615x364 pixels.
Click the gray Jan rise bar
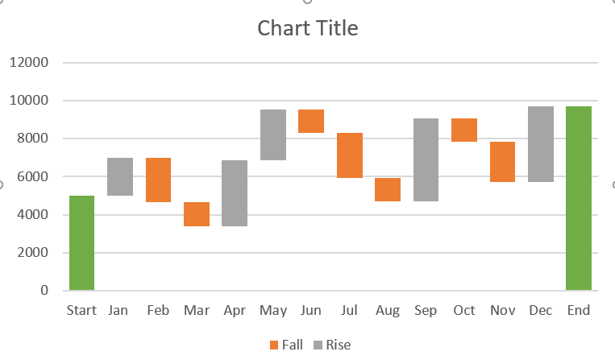click(120, 176)
